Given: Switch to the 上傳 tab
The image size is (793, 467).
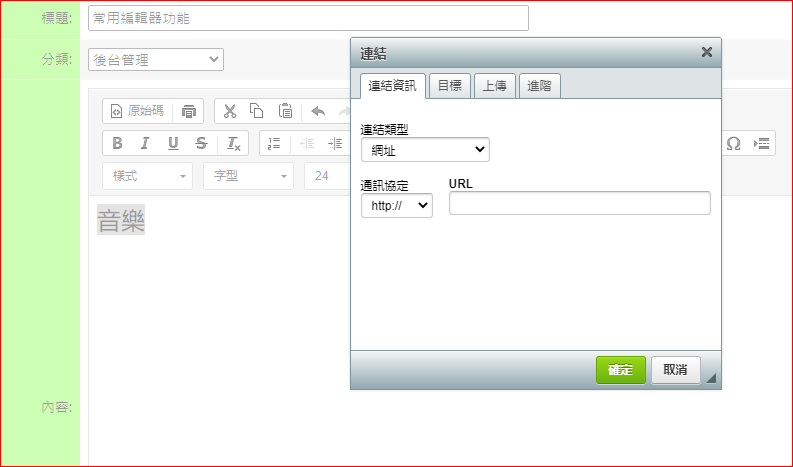Looking at the screenshot, I should tap(493, 86).
